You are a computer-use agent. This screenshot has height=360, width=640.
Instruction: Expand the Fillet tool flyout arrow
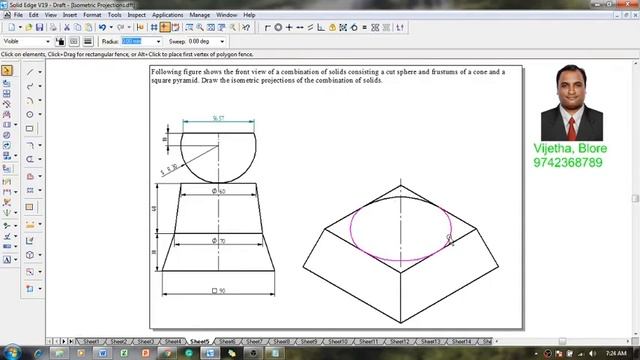click(x=40, y=145)
